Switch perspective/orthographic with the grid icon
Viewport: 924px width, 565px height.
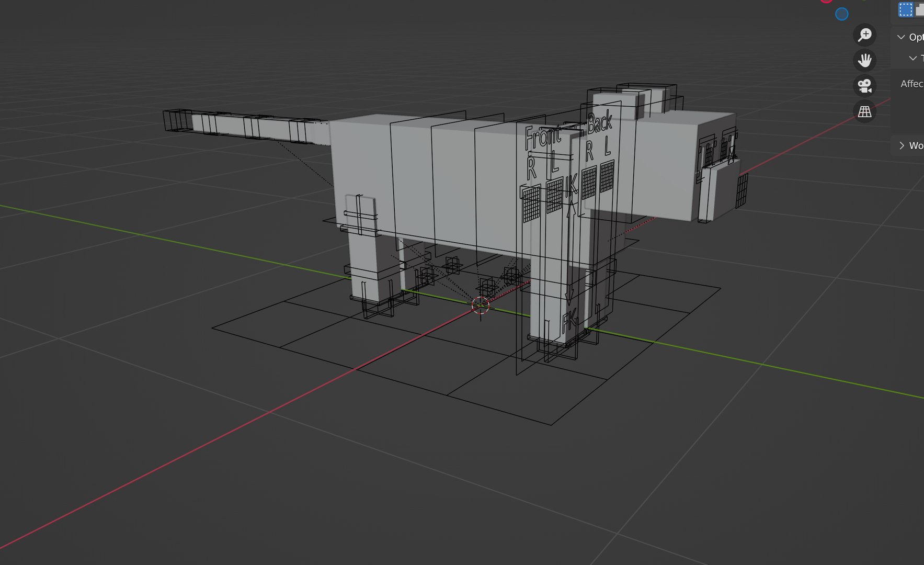pyautogui.click(x=864, y=111)
